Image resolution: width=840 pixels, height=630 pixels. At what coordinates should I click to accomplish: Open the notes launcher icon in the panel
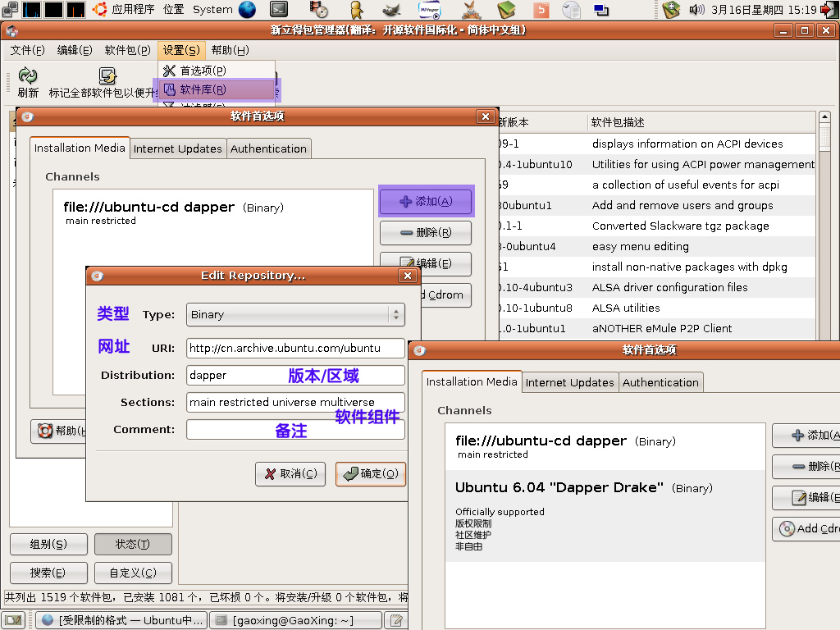point(572,9)
